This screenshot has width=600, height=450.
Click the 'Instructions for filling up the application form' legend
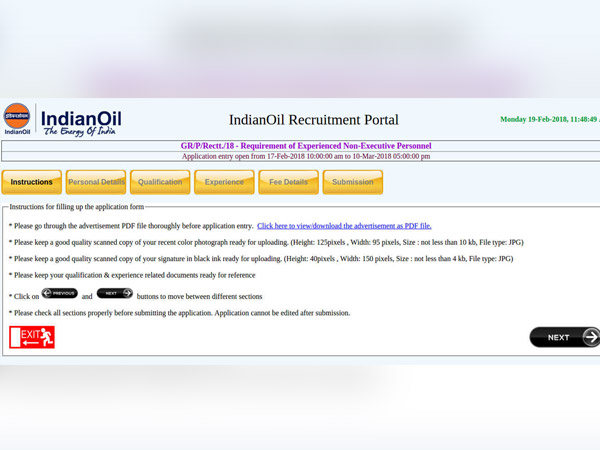click(77, 207)
